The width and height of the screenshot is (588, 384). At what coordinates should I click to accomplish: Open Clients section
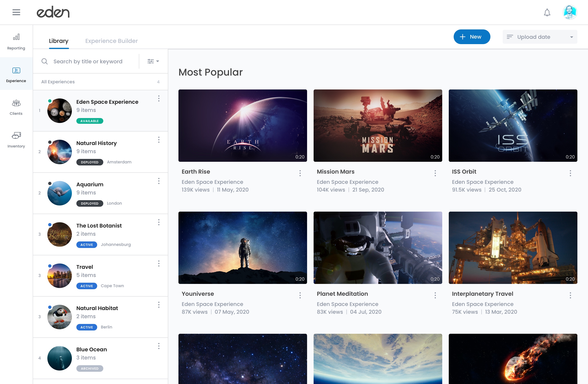[16, 107]
